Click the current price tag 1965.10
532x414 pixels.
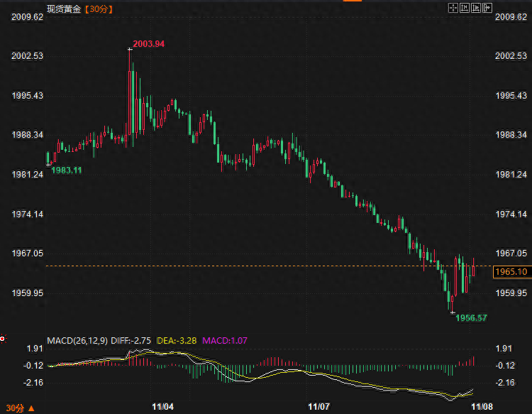[x=510, y=272]
